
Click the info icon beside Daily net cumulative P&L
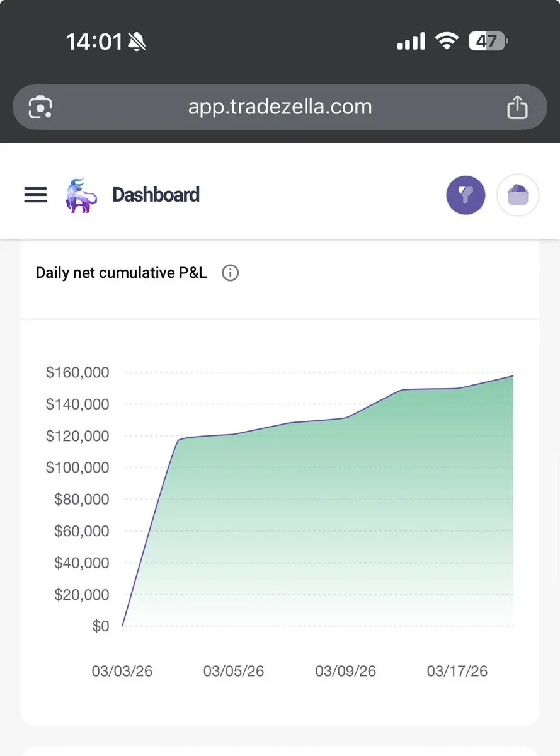click(x=231, y=273)
